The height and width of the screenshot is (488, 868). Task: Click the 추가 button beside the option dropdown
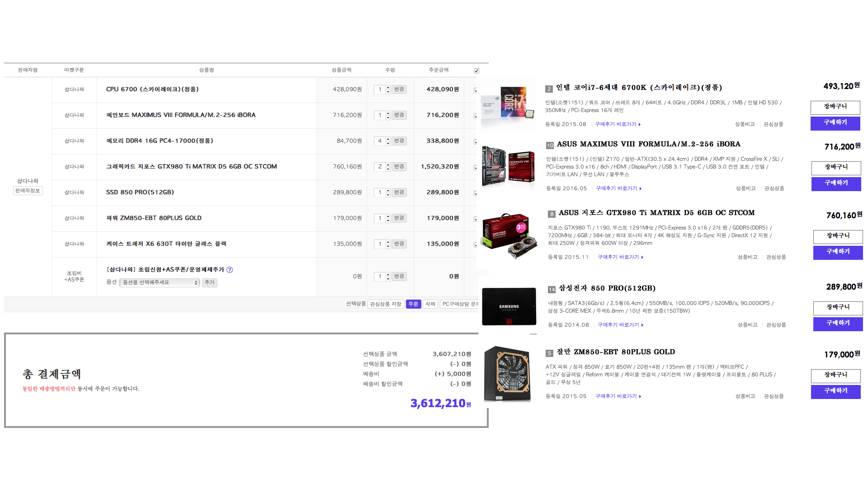point(209,282)
